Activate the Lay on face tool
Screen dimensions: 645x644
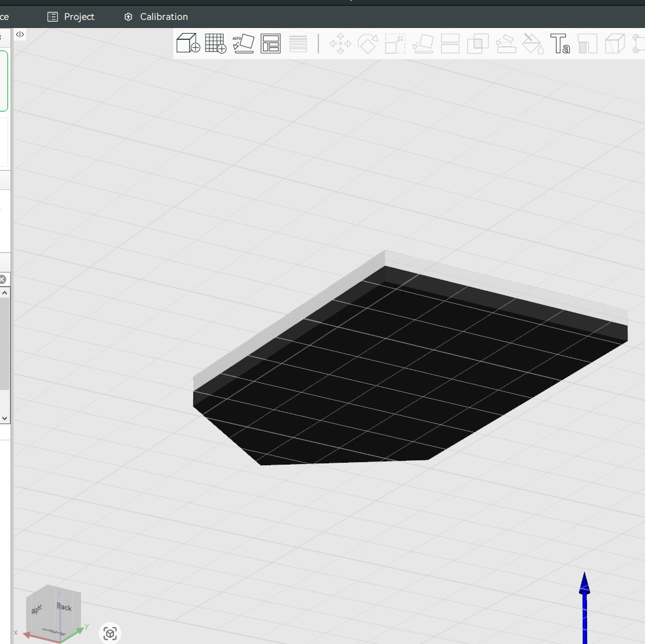click(423, 44)
